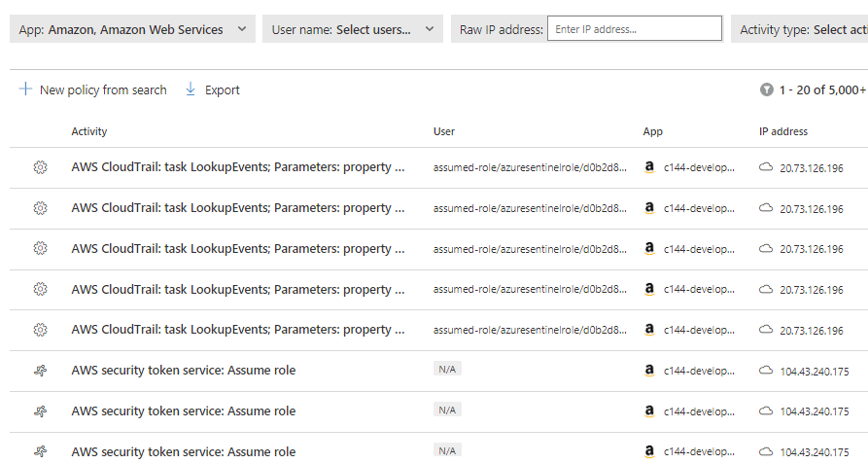The width and height of the screenshot is (868, 464).
Task: Click the Export button label
Action: pos(222,89)
